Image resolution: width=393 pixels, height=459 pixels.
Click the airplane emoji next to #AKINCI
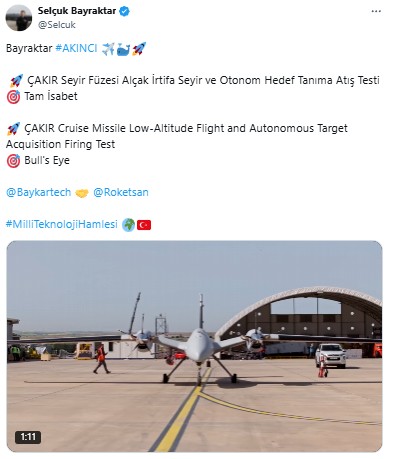click(108, 49)
